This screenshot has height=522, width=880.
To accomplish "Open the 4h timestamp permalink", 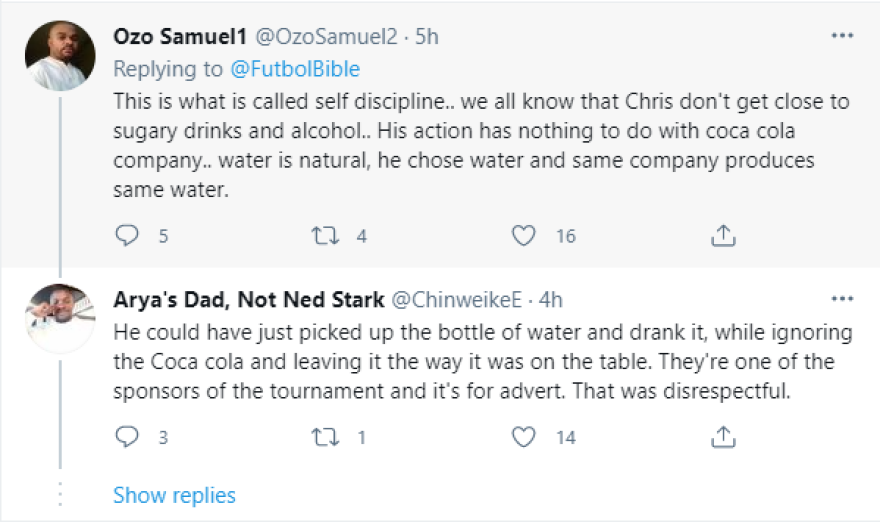I will (550, 299).
